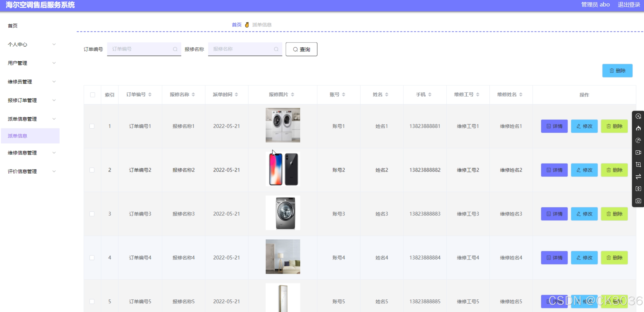Click the camera screenshot icon in side toolbar
The width and height of the screenshot is (644, 312).
point(638,201)
